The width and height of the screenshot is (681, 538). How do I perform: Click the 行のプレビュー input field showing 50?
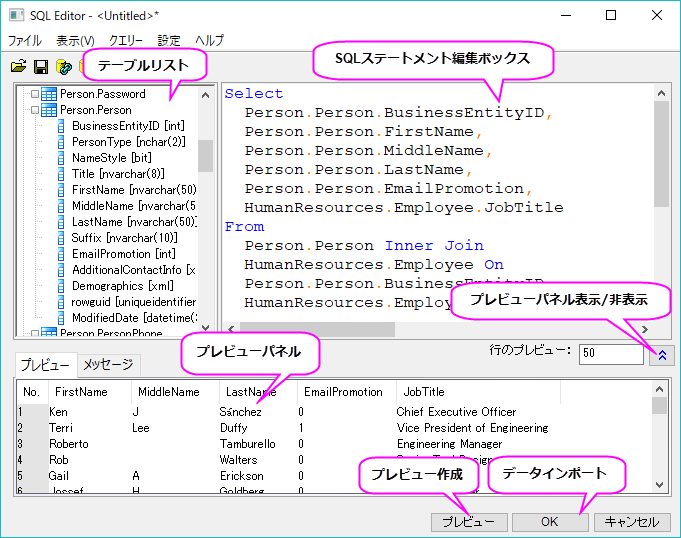click(x=611, y=353)
